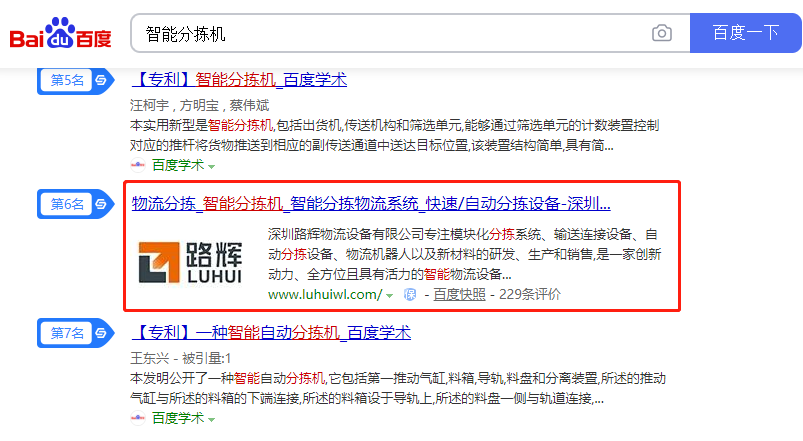Click the 第5名 rank badge icon
The image size is (803, 441).
point(100,79)
